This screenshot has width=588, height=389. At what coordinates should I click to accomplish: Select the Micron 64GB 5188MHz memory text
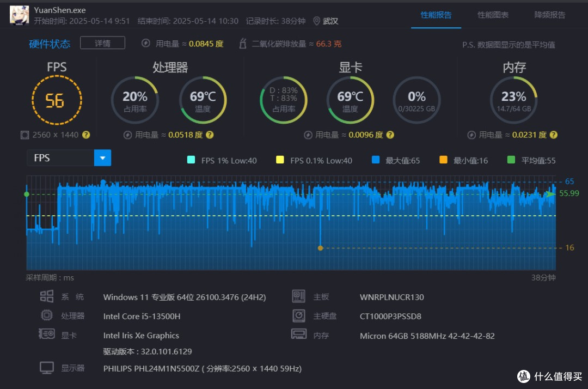[x=427, y=336]
